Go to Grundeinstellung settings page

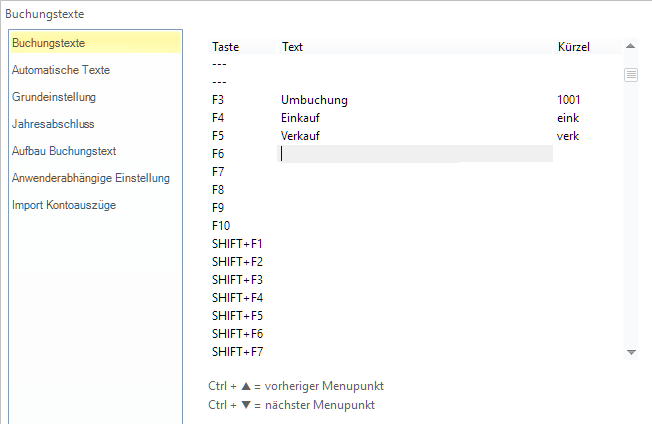tap(54, 97)
